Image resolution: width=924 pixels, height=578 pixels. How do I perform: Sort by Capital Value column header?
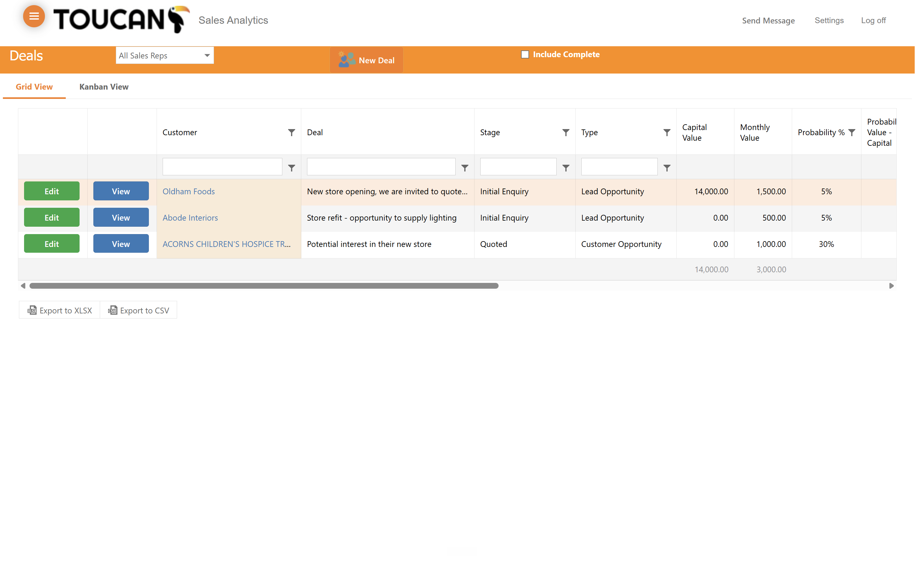(x=705, y=132)
